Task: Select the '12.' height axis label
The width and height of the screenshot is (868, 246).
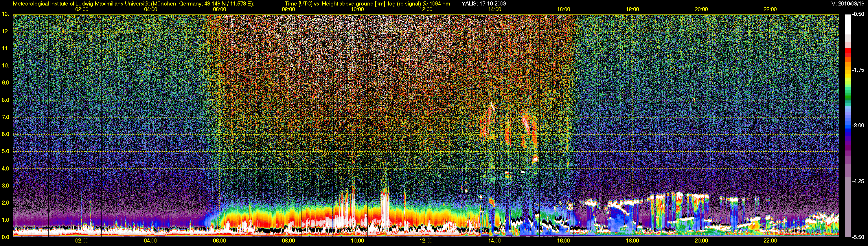Action: pyautogui.click(x=5, y=31)
